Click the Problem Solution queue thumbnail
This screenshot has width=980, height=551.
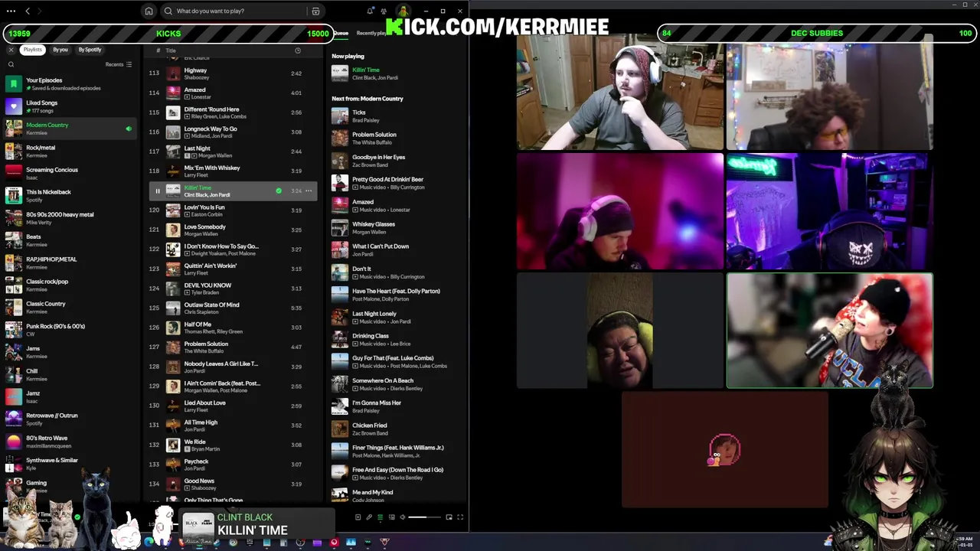pyautogui.click(x=340, y=139)
